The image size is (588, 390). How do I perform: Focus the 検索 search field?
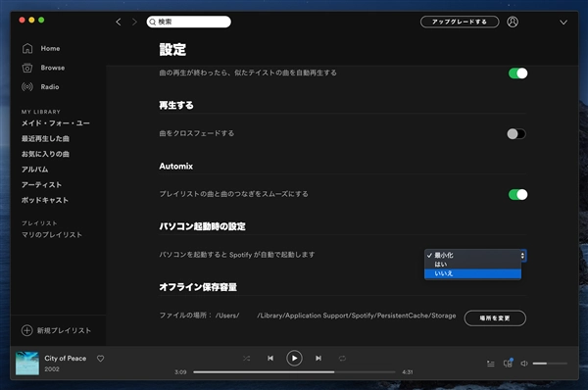[x=188, y=22]
